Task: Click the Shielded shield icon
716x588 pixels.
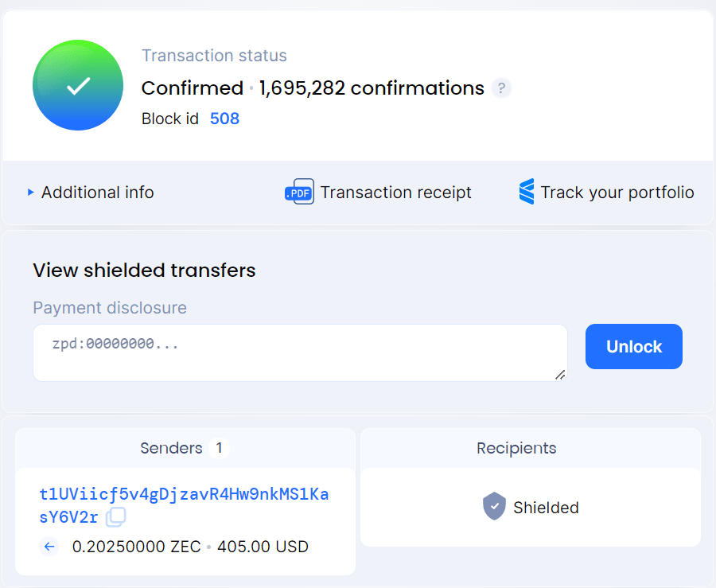Action: pos(494,507)
